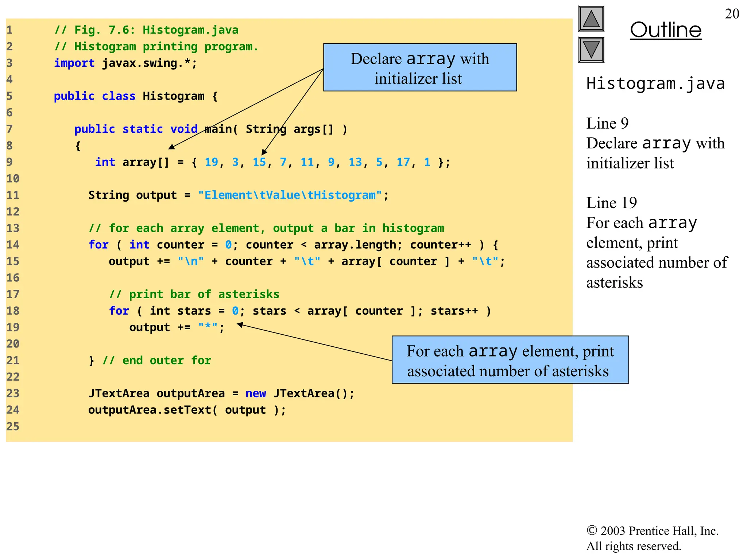Click the 'public class Histogram' line
The image size is (747, 560).
point(135,96)
